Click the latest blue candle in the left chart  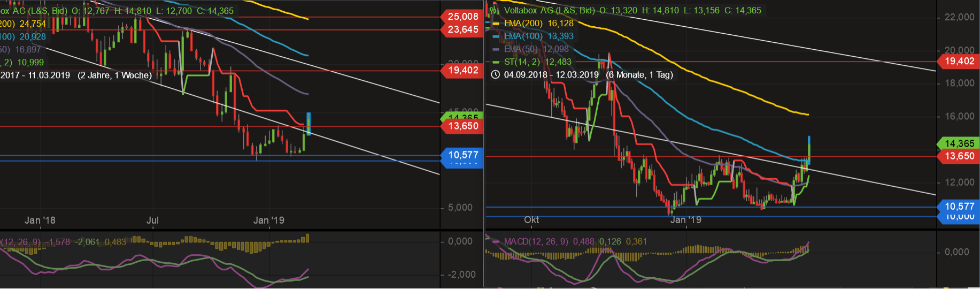pos(308,124)
